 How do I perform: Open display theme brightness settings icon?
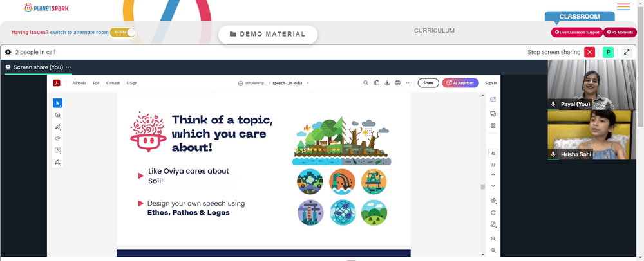coord(493,201)
